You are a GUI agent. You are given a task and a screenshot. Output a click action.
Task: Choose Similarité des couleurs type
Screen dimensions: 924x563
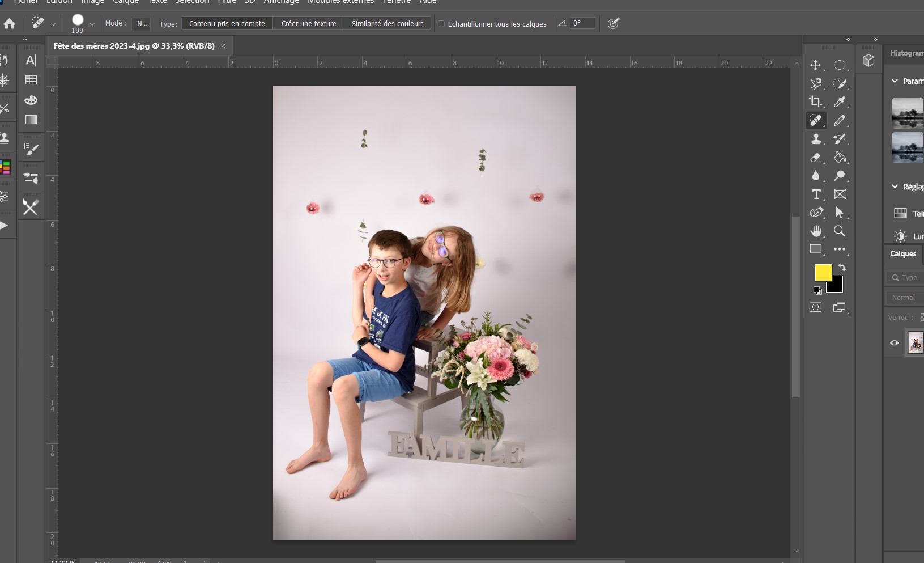(388, 24)
